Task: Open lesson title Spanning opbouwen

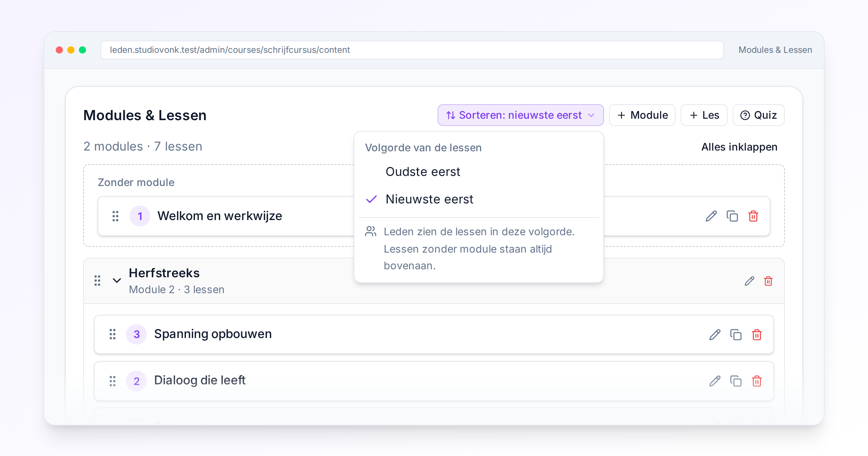Action: [x=213, y=334]
